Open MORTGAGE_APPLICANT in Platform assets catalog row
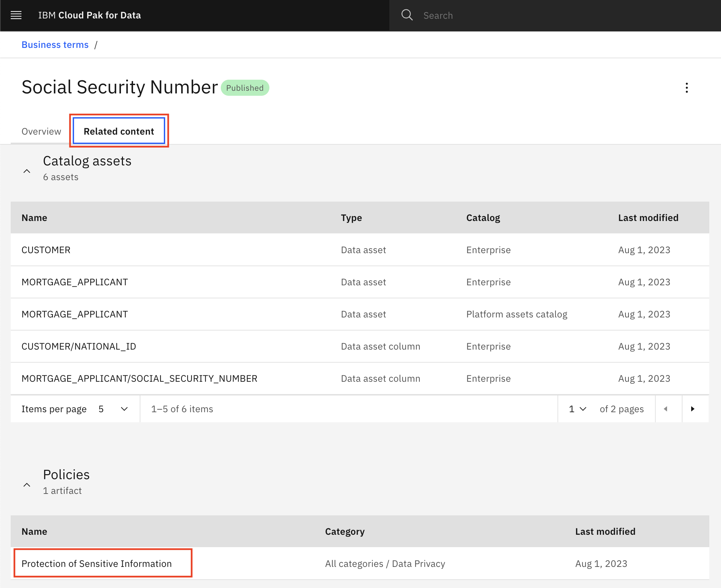Image resolution: width=721 pixels, height=588 pixels. (x=75, y=314)
